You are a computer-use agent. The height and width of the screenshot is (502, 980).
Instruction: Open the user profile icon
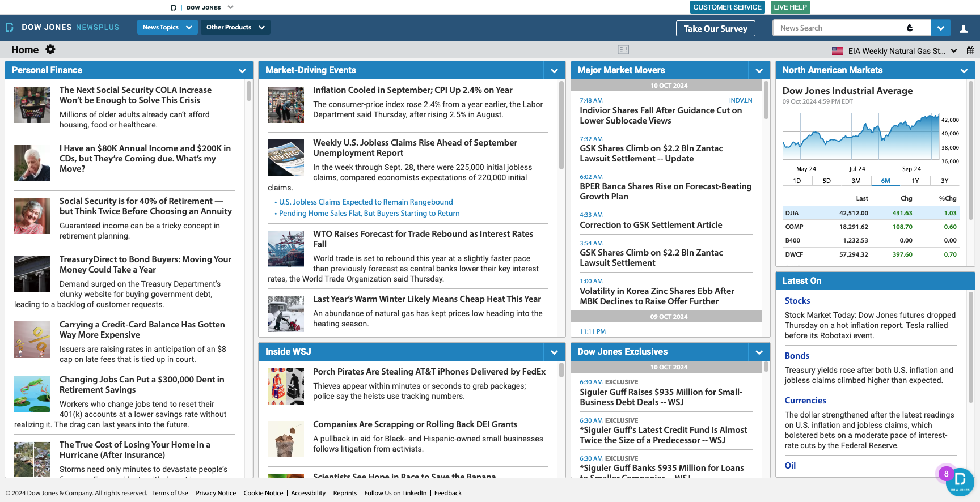point(964,28)
